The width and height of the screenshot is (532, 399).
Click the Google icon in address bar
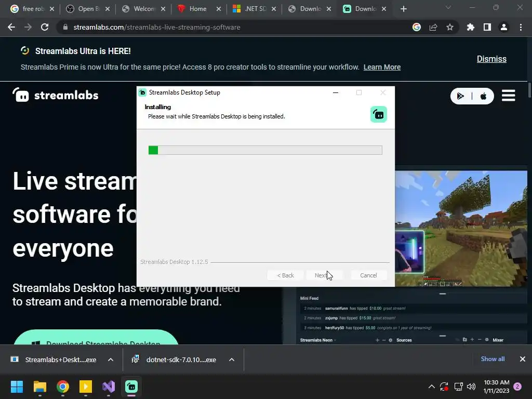click(x=417, y=27)
